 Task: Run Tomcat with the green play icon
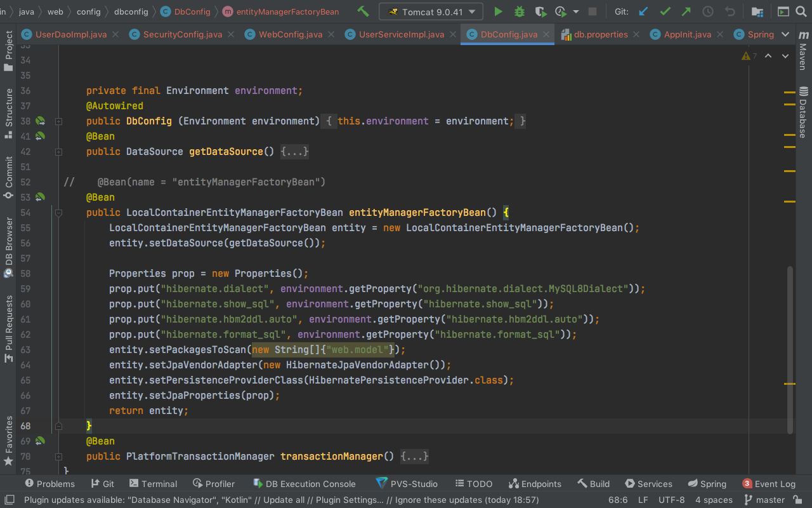click(x=498, y=11)
